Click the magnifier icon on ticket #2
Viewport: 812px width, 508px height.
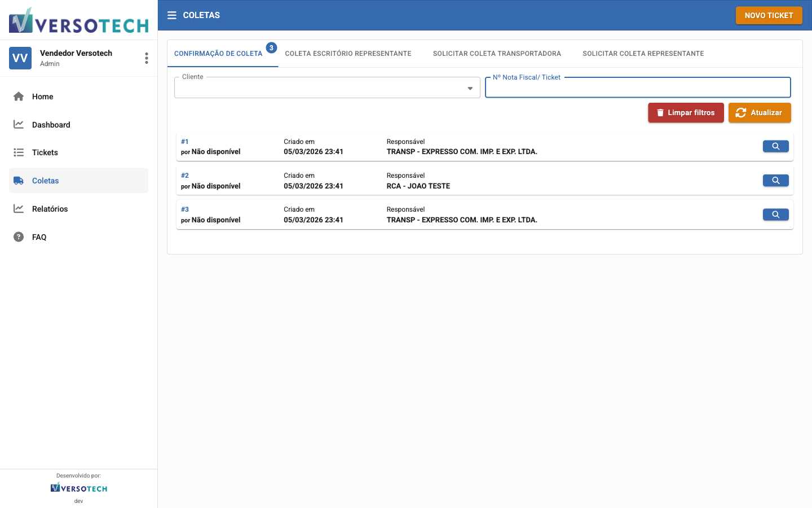point(775,180)
